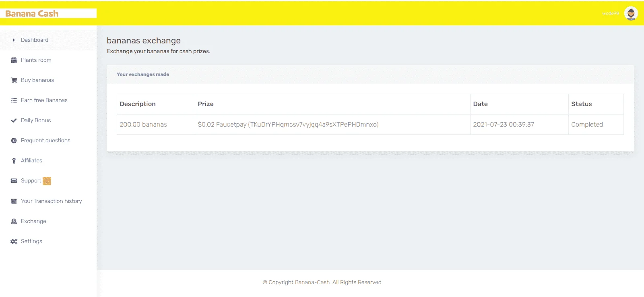The width and height of the screenshot is (644, 297).
Task: Click the Date column header
Action: [x=519, y=104]
